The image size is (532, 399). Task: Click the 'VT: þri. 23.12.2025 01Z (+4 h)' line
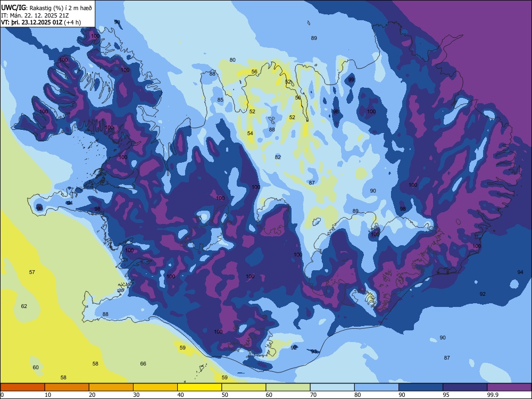tap(41, 22)
